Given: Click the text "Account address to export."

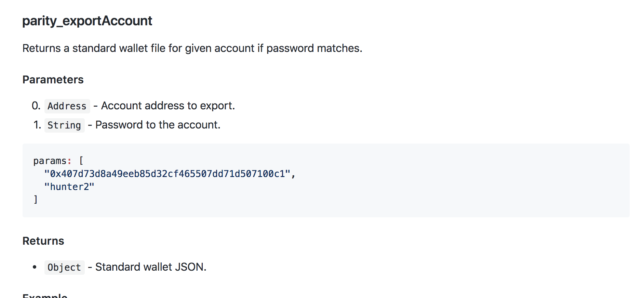Looking at the screenshot, I should 168,106.
